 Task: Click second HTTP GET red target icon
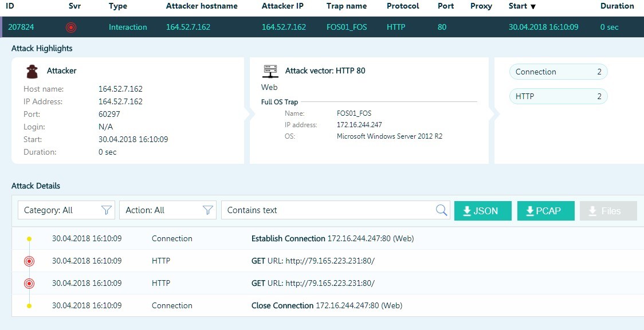point(29,284)
